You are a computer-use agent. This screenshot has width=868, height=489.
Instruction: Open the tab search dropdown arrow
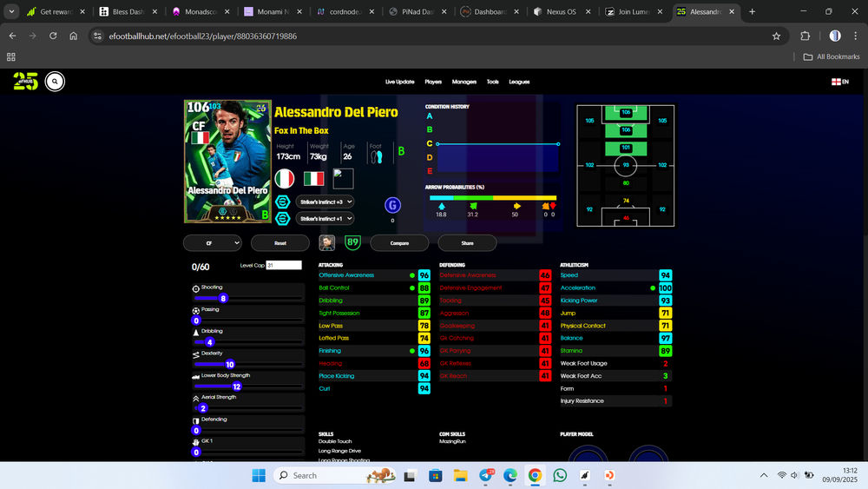[11, 11]
